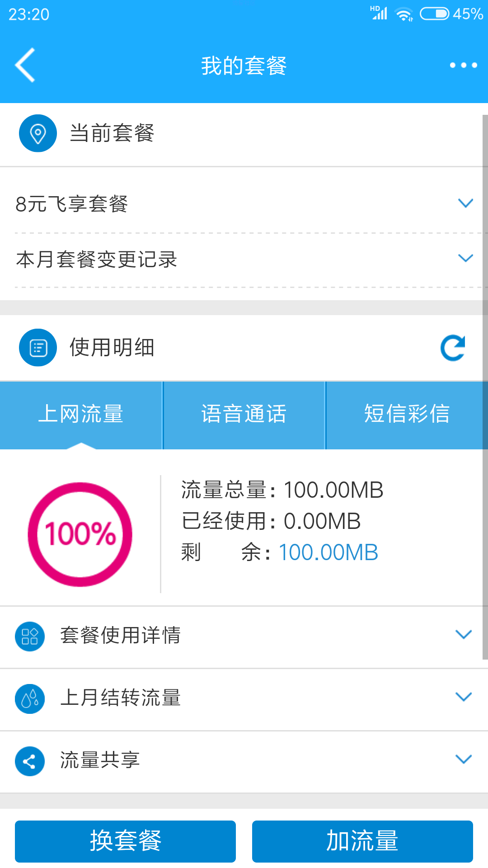Expand the 流量共享 section

[244, 761]
